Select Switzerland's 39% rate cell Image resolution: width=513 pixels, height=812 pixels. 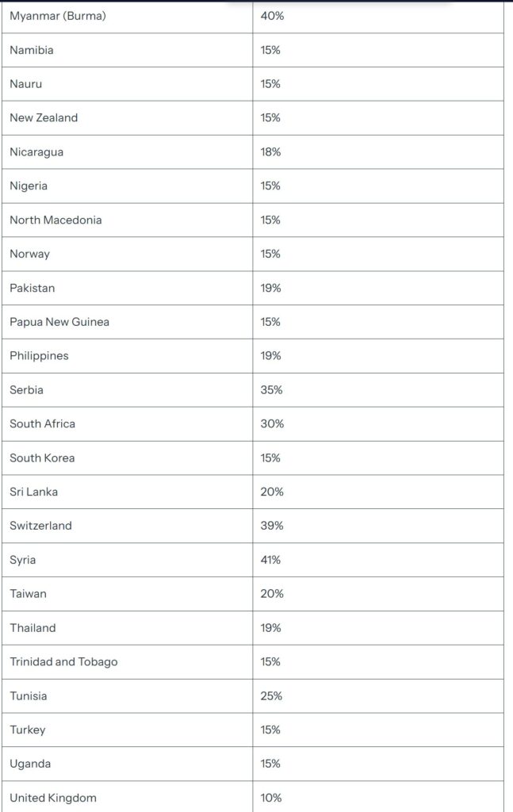pyautogui.click(x=272, y=526)
